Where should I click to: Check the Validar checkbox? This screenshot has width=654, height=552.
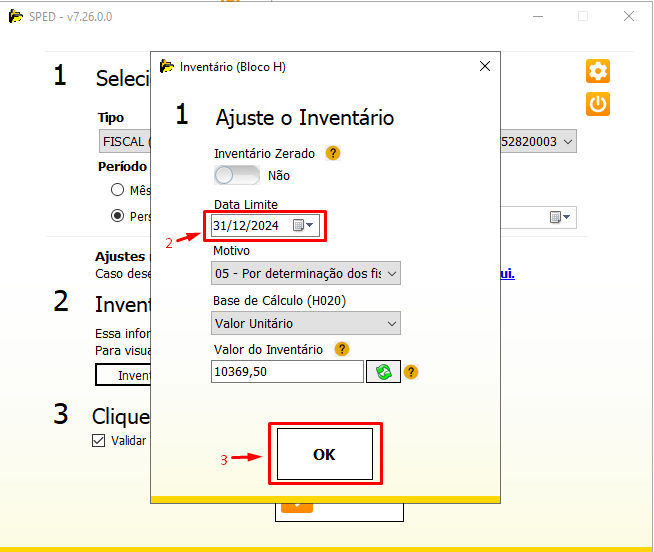click(98, 440)
